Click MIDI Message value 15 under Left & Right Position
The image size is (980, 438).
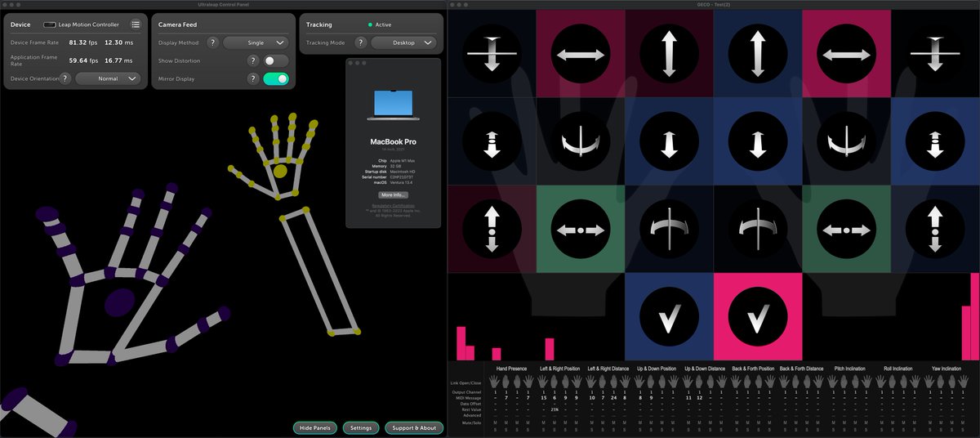click(543, 398)
